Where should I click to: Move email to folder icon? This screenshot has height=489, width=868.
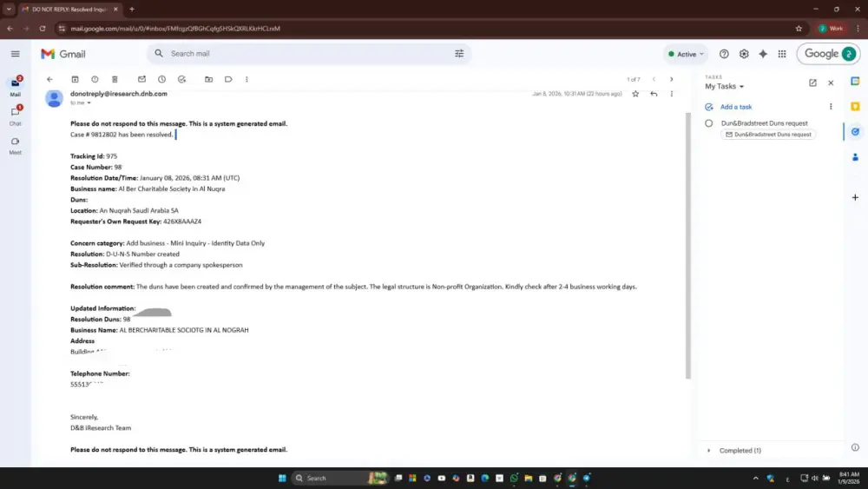208,79
